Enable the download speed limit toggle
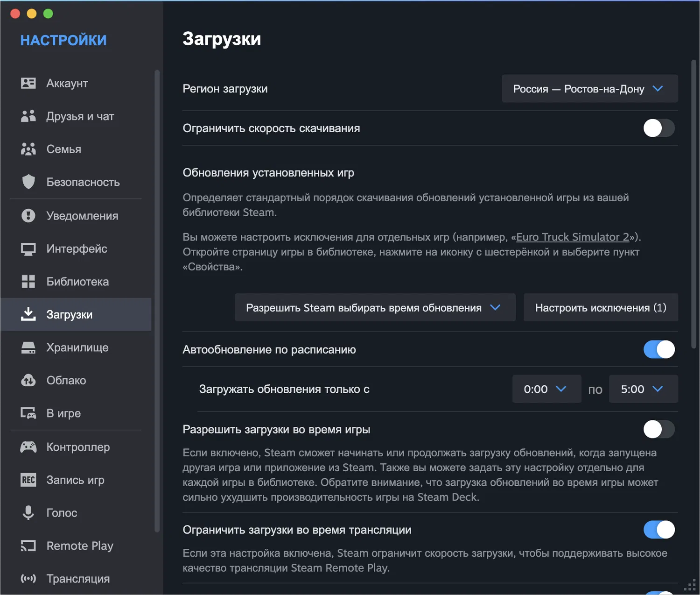Image resolution: width=700 pixels, height=595 pixels. click(658, 128)
